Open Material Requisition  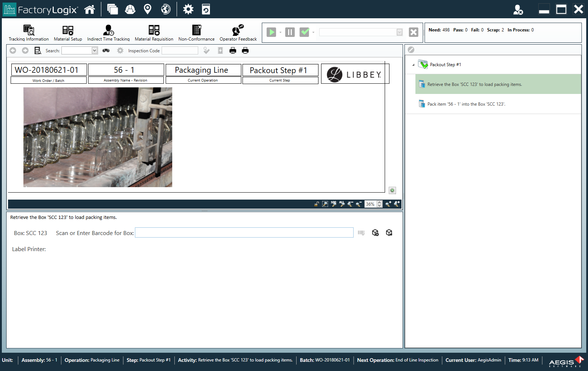coord(154,33)
